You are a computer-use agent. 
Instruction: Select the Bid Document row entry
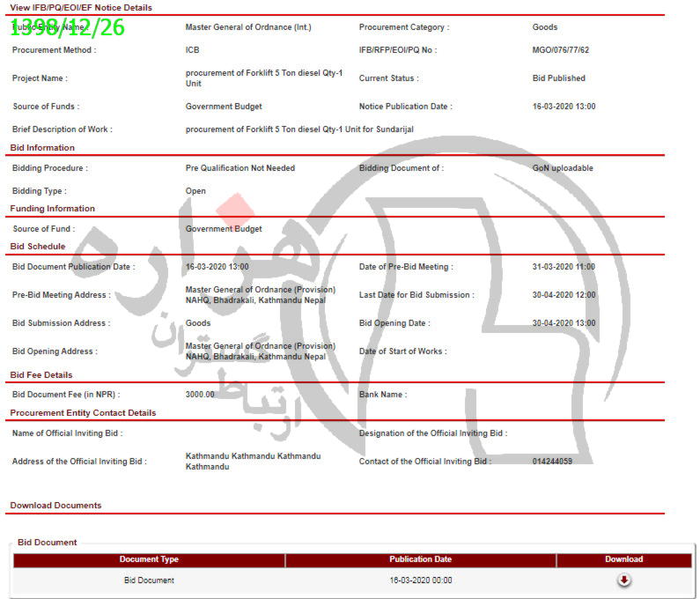point(149,581)
